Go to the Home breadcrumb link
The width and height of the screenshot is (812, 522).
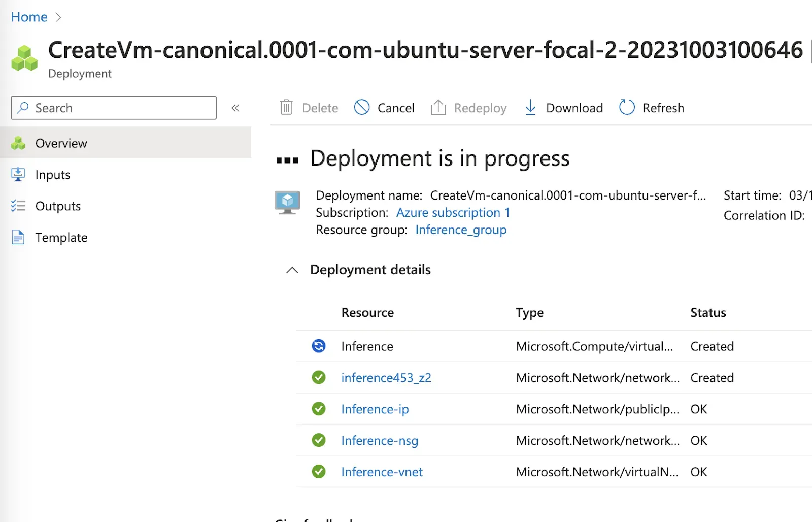29,17
